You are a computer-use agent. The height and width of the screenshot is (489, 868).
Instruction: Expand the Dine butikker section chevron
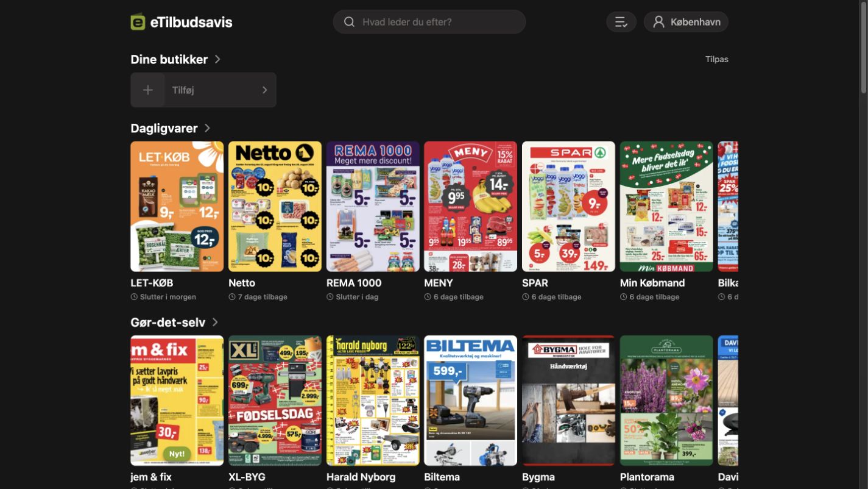(x=217, y=59)
